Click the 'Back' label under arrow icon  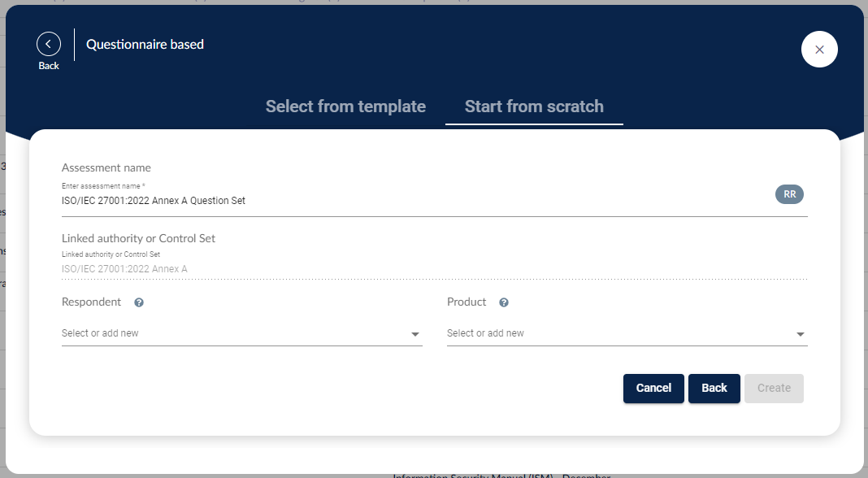(49, 65)
